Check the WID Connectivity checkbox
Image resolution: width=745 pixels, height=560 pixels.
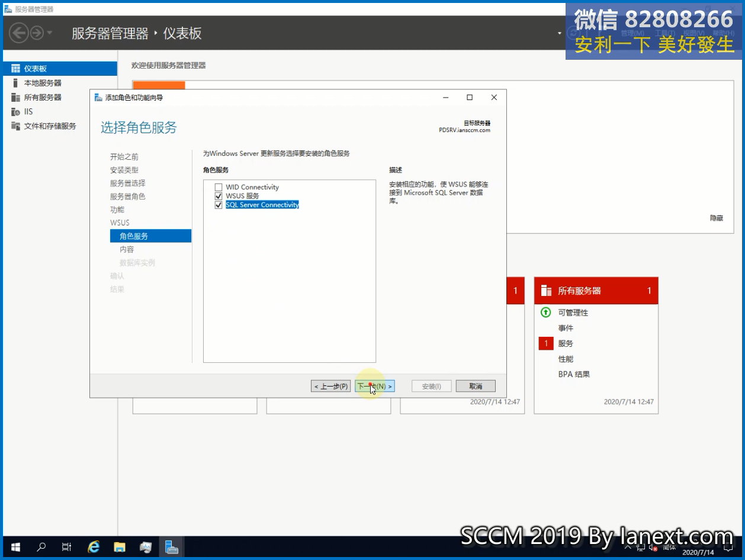[x=219, y=187]
